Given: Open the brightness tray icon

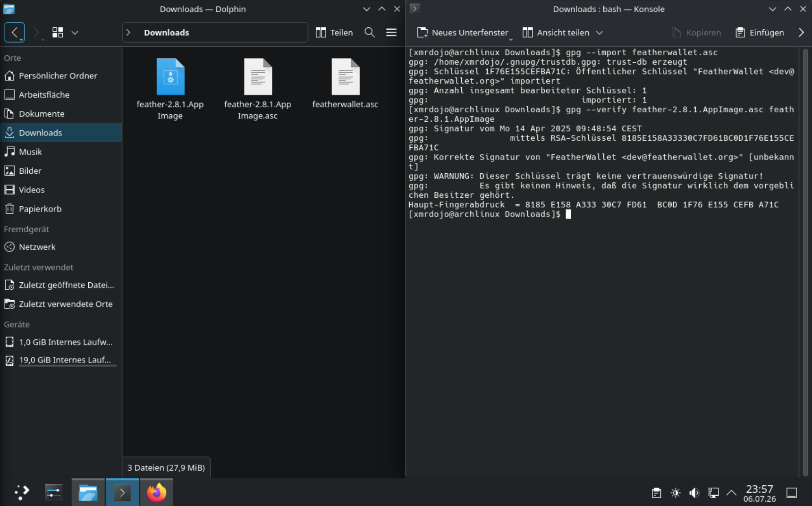Looking at the screenshot, I should pyautogui.click(x=676, y=493).
